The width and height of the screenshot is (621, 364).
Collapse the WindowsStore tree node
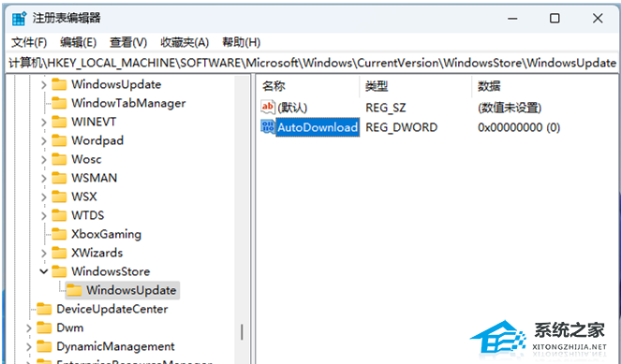click(x=44, y=271)
